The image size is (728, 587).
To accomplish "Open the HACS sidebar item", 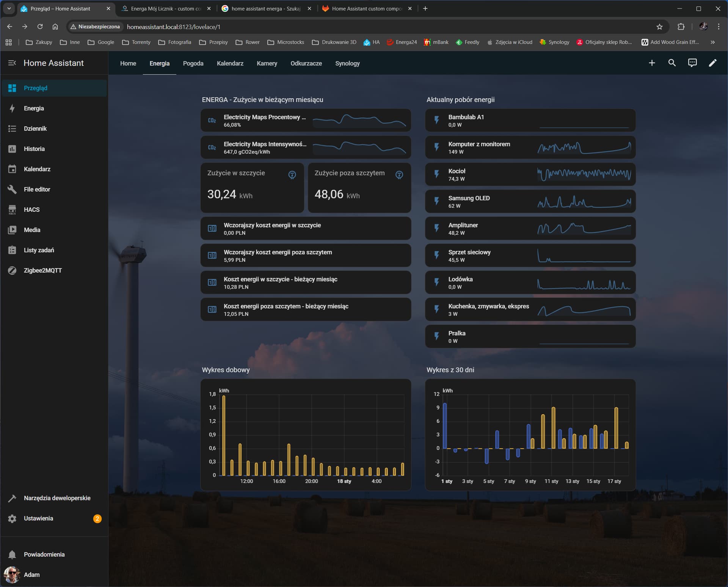I will (31, 210).
